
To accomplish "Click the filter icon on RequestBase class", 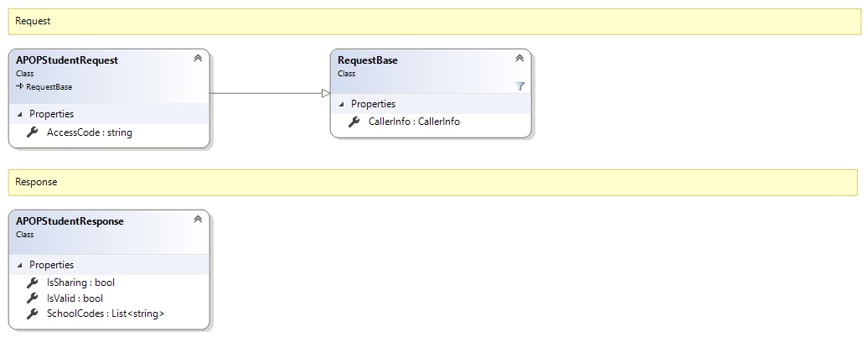I will point(519,86).
